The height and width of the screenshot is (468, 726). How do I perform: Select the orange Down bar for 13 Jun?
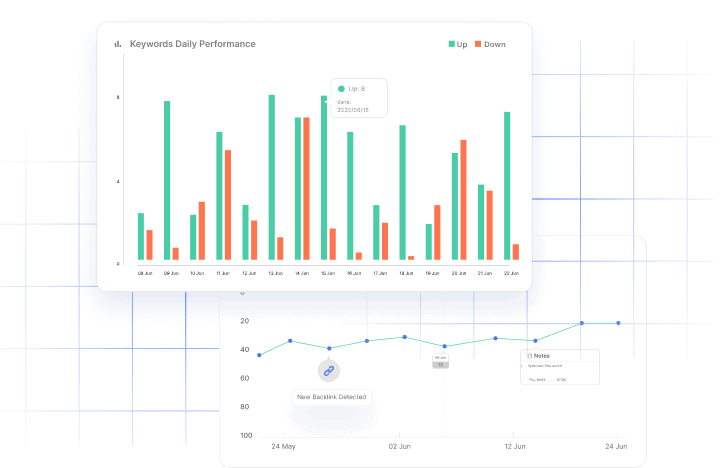click(280, 249)
